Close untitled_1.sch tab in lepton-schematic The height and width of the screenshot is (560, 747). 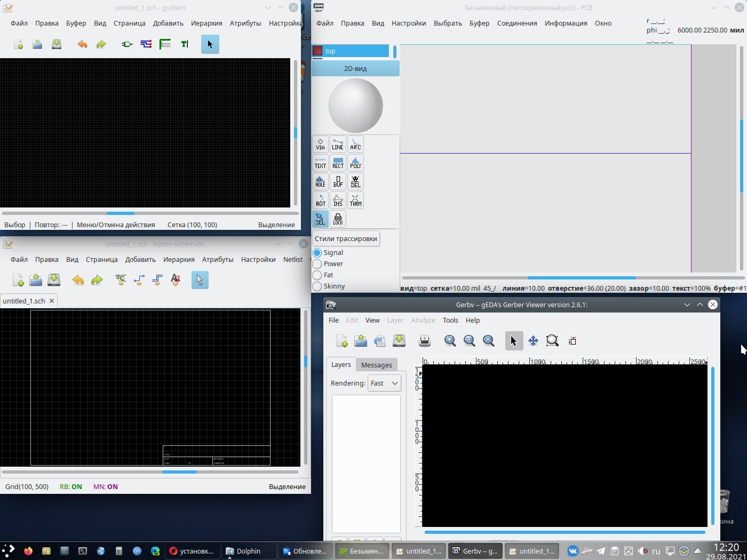pos(52,301)
